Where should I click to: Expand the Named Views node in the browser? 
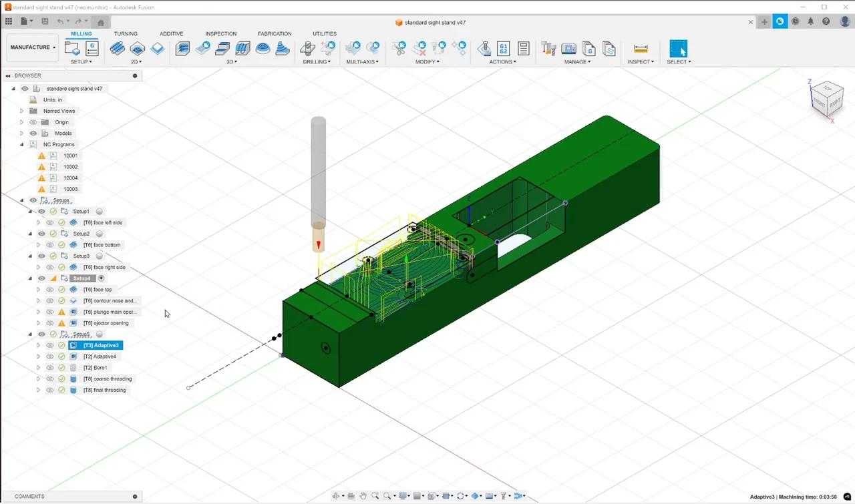(21, 111)
